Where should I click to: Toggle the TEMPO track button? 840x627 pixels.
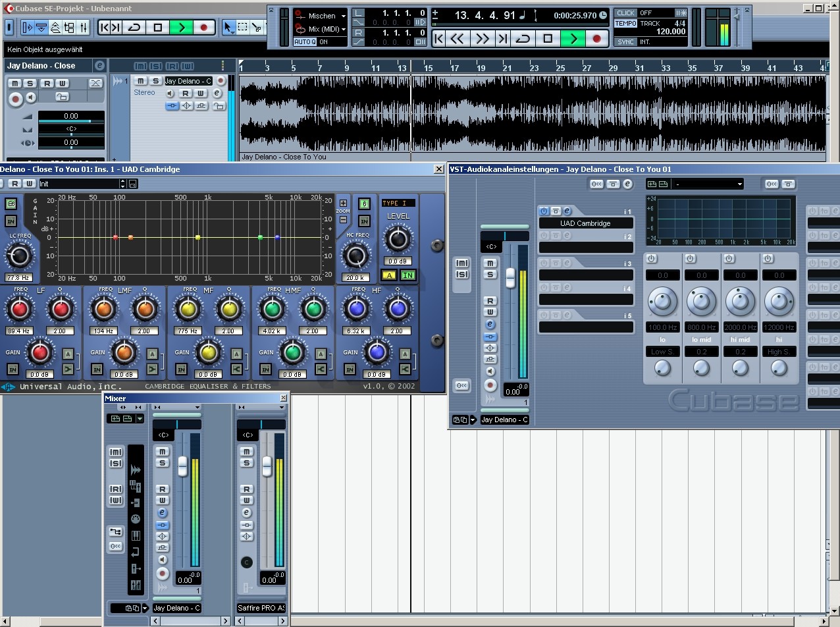[x=625, y=24]
